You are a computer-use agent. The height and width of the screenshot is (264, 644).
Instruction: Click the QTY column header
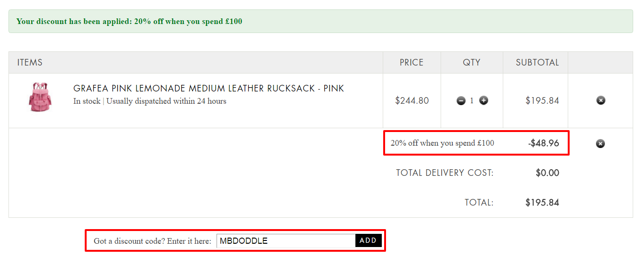(472, 62)
